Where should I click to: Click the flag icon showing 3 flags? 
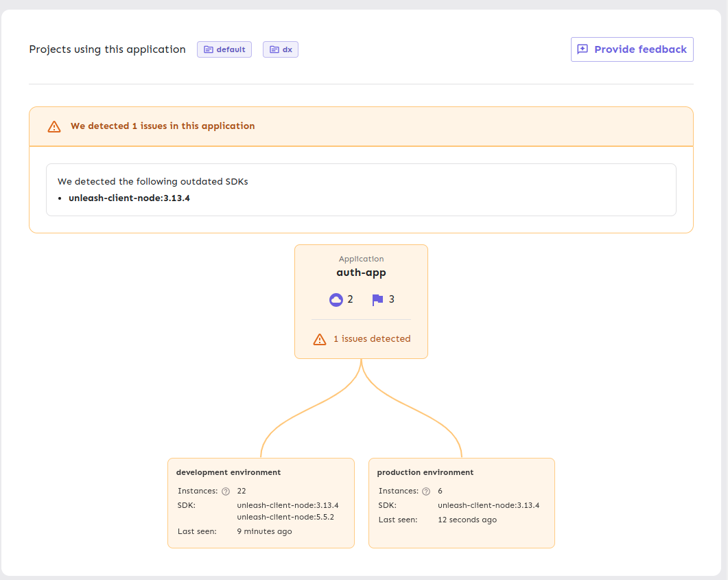(x=377, y=299)
